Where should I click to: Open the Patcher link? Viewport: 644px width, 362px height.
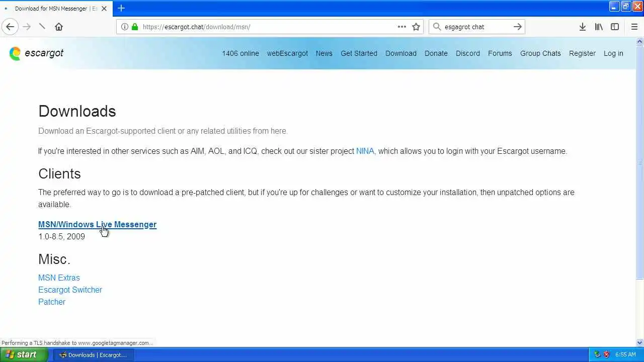(x=52, y=302)
